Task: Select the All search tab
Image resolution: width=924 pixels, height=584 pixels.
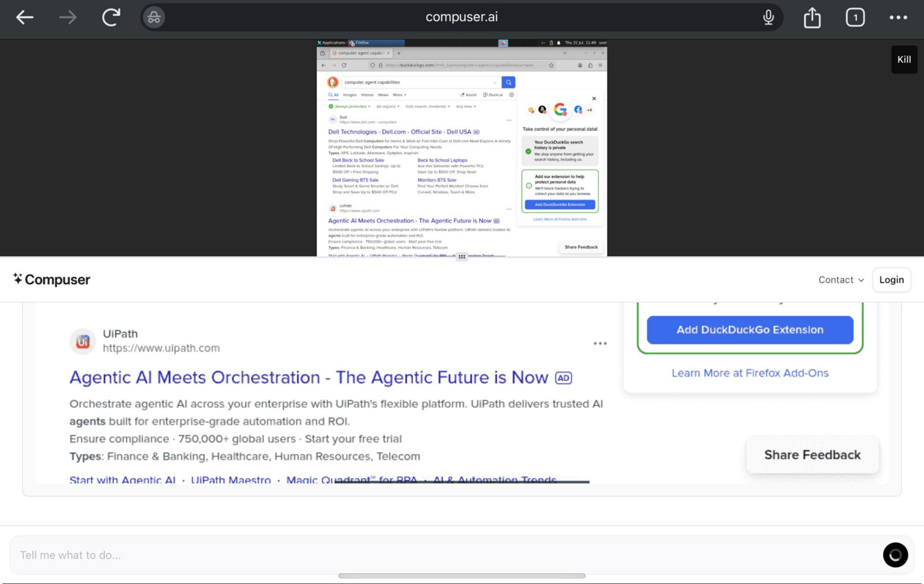Action: 334,95
